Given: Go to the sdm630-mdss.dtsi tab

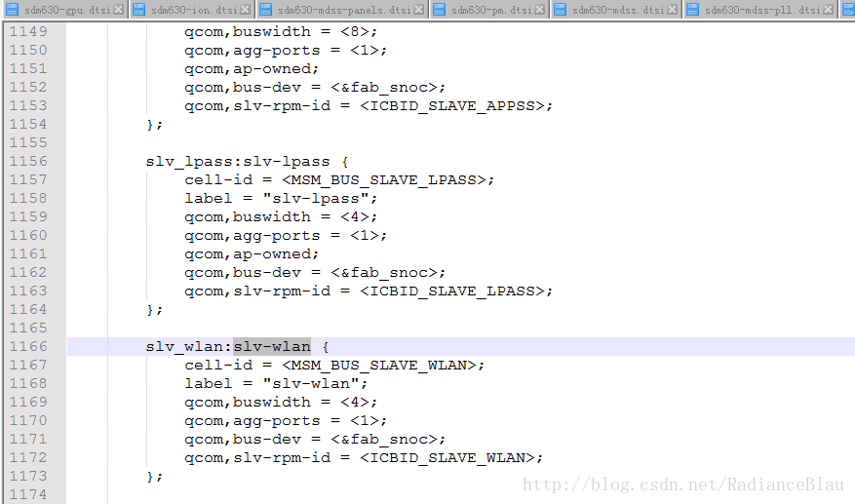Looking at the screenshot, I should tap(618, 10).
